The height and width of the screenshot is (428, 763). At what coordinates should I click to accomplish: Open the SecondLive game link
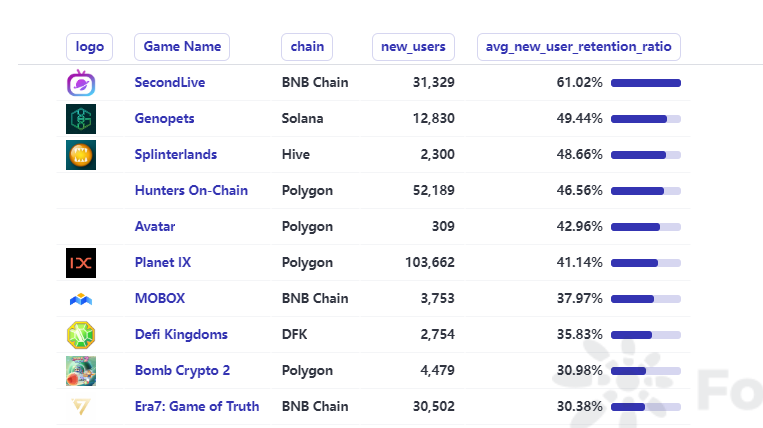pyautogui.click(x=170, y=83)
